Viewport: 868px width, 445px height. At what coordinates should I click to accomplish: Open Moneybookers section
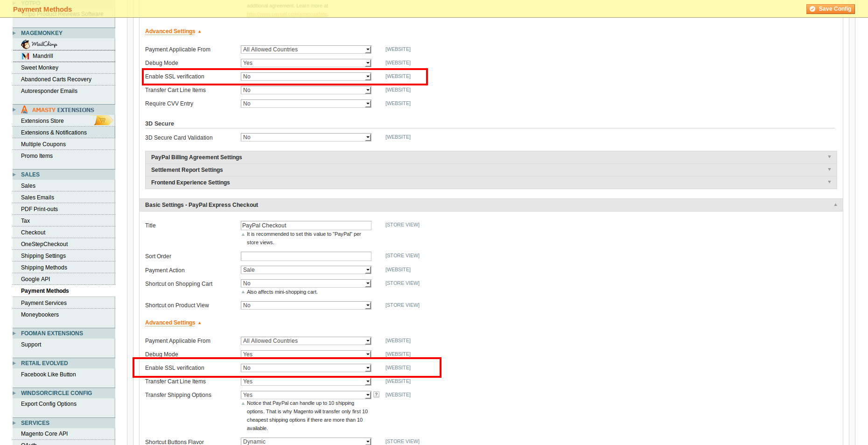click(40, 315)
